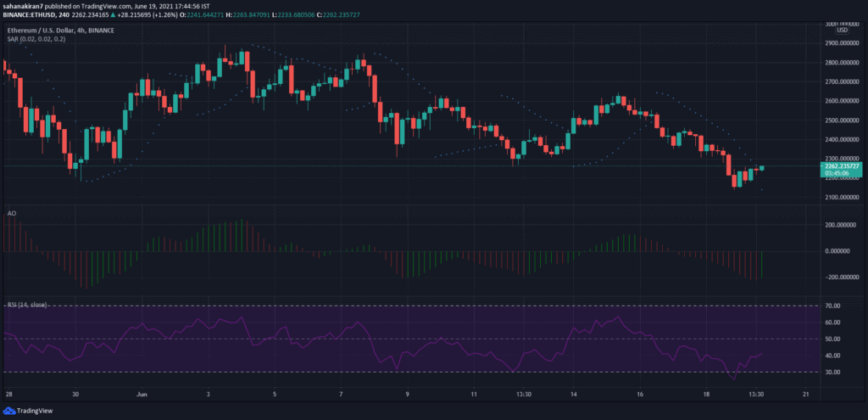Click the open value O:2241.644271
868x420 pixels.
tap(203, 14)
